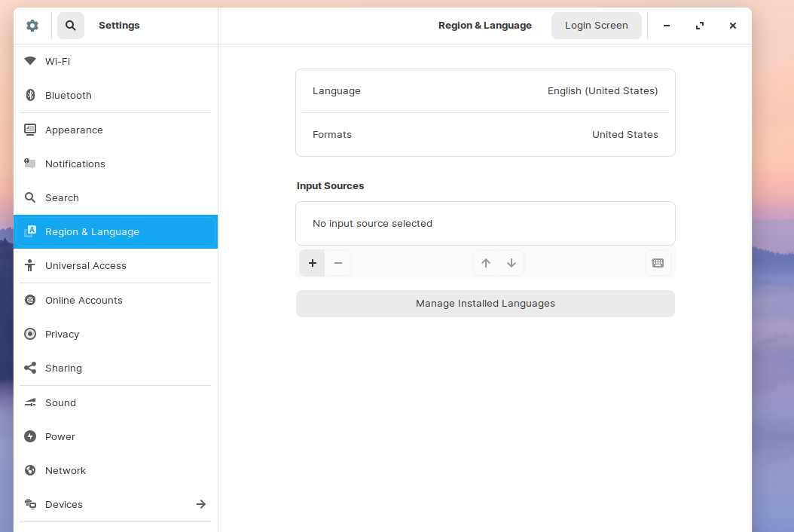Remove input source with minus button
This screenshot has height=532, width=794.
coord(338,263)
